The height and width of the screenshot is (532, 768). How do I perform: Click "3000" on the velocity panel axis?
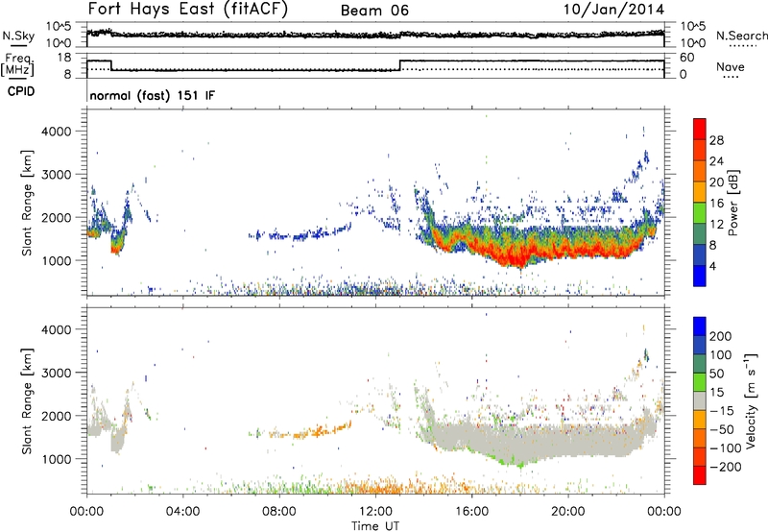point(56,373)
